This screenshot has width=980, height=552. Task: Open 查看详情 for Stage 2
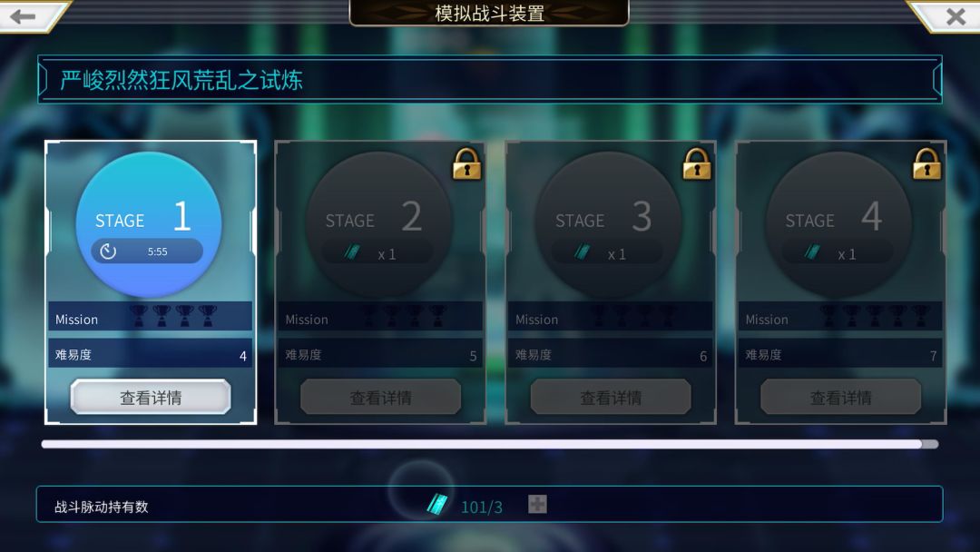(x=380, y=397)
